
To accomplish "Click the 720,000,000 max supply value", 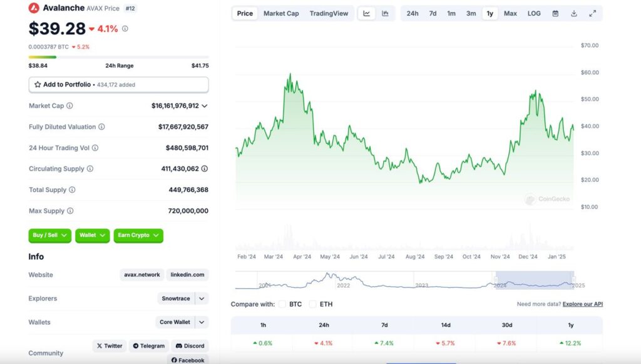I will coord(188,211).
